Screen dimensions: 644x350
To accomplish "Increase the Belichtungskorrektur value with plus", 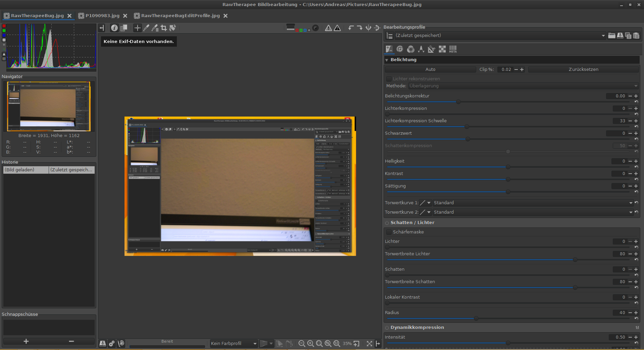I will click(x=636, y=96).
